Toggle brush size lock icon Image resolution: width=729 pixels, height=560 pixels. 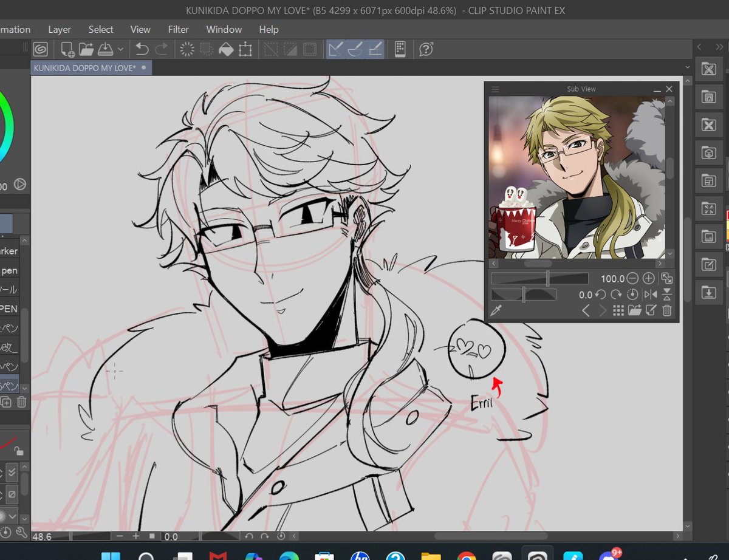coord(19,450)
